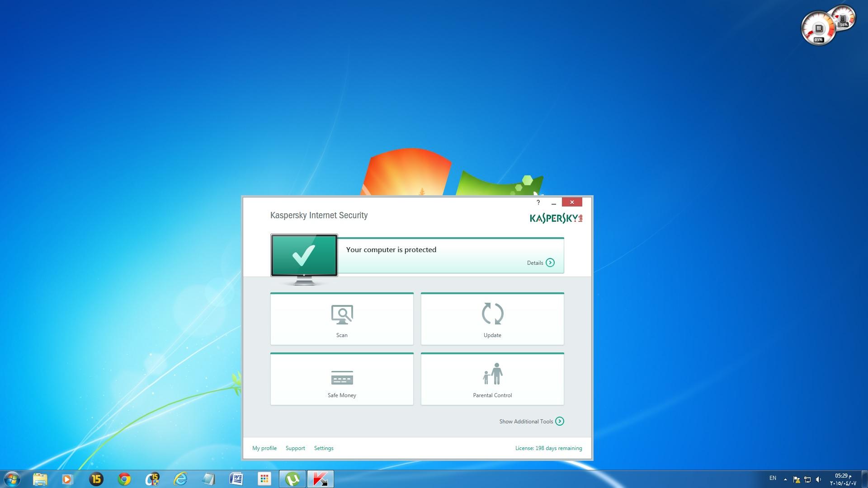
Task: Switch to uTorrent in taskbar
Action: click(292, 479)
